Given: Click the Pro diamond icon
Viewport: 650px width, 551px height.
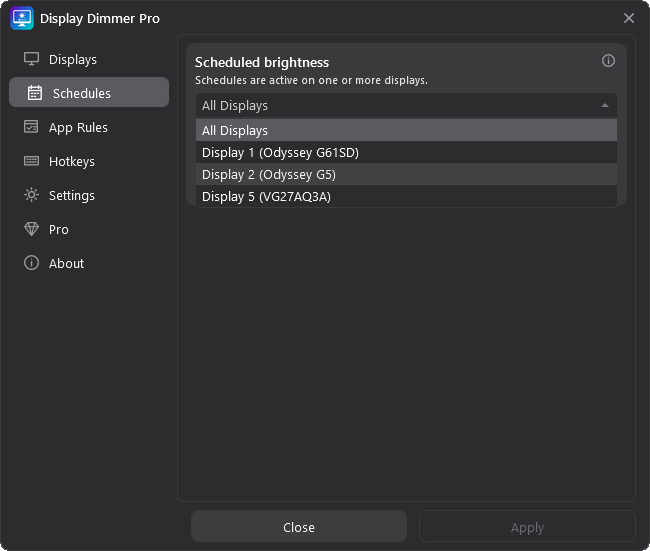Looking at the screenshot, I should (32, 229).
